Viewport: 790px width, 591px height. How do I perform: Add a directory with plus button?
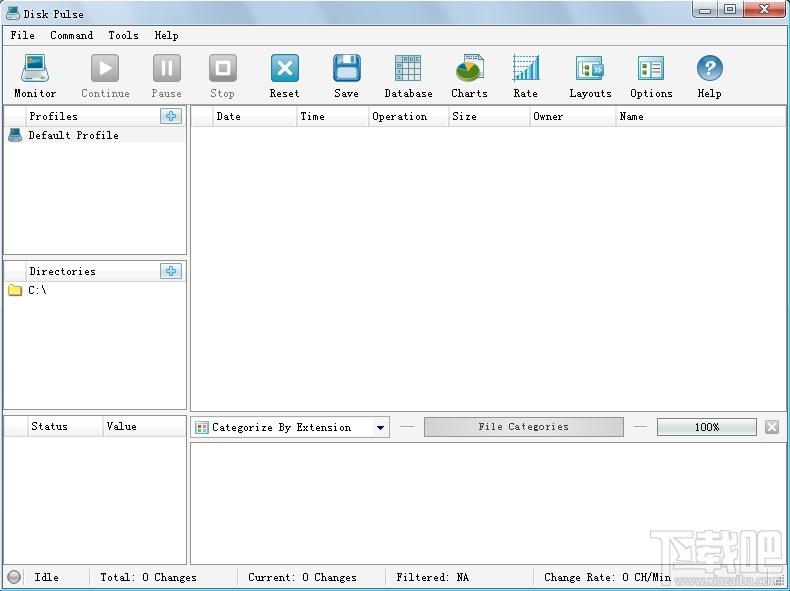[x=171, y=271]
